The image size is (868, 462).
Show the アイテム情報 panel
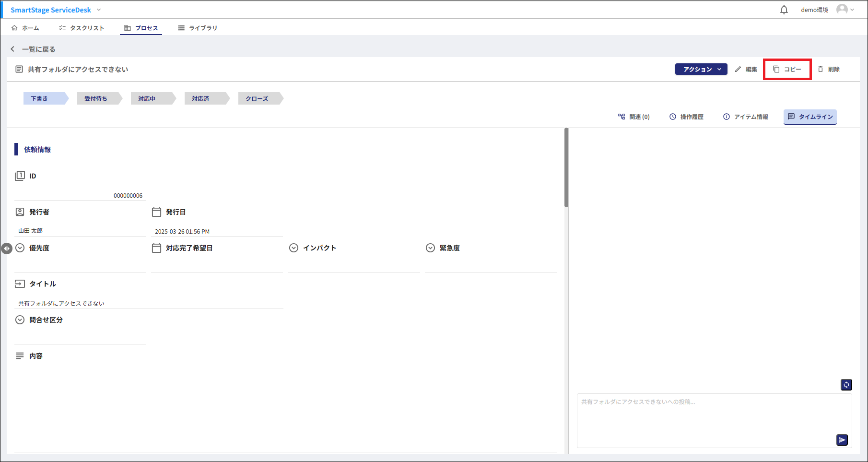tap(746, 117)
